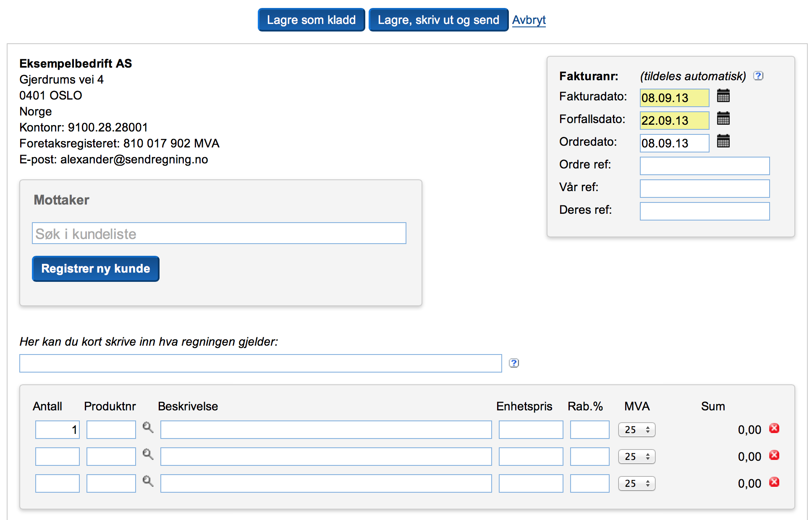This screenshot has height=520, width=812.
Task: Click the Beskrivelse column header
Action: tap(188, 406)
